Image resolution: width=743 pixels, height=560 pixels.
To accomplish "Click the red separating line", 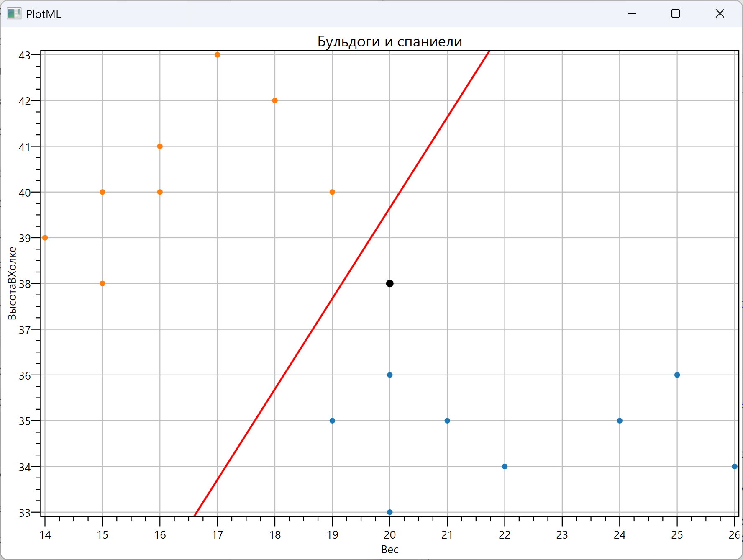I will pos(342,283).
